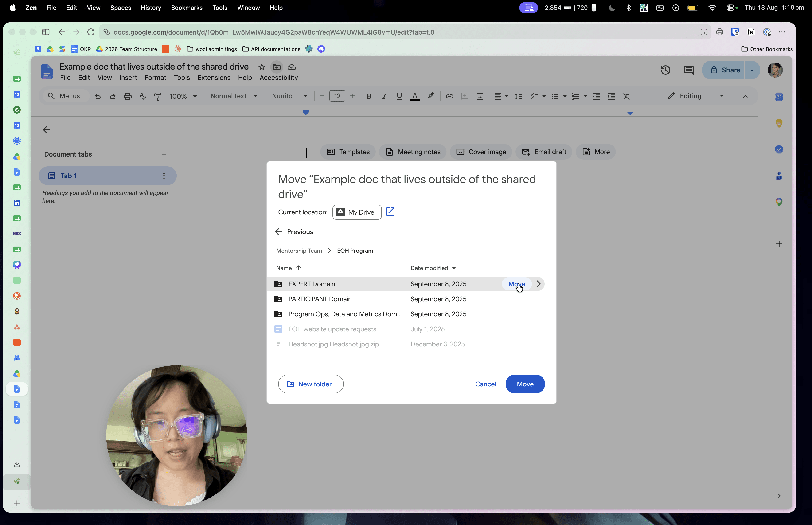
Task: Click the print icon in the Docs toolbar
Action: point(128,97)
